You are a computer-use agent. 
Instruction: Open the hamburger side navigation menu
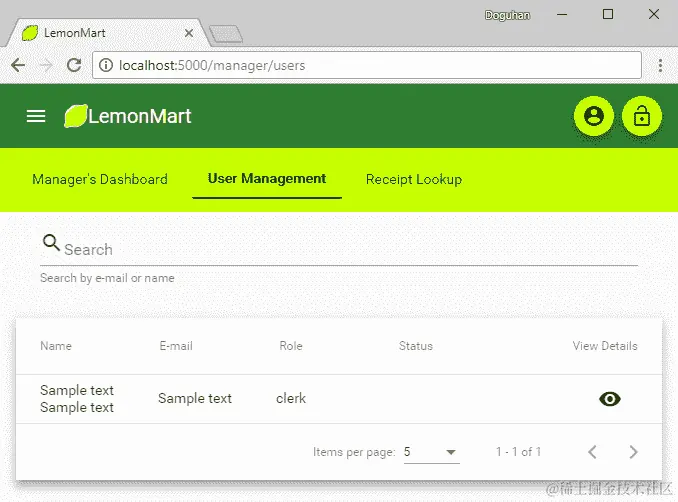[x=36, y=116]
